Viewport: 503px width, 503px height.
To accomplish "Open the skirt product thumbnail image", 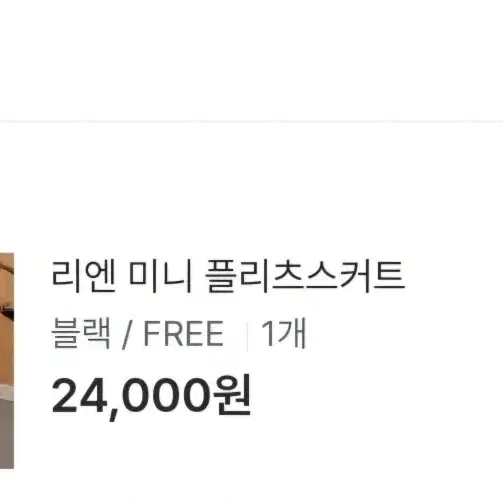I will [x=7, y=361].
